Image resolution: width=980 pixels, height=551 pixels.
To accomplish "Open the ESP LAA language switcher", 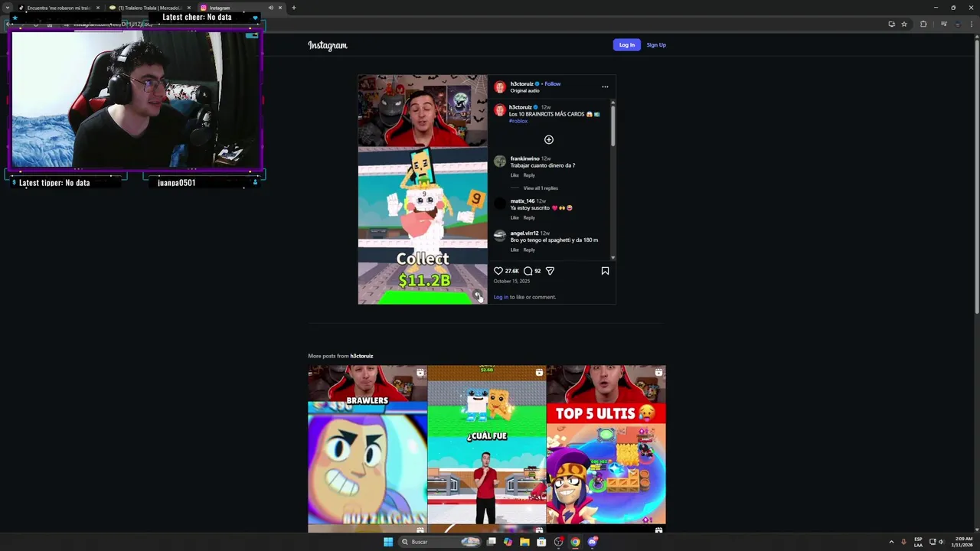I will point(918,542).
